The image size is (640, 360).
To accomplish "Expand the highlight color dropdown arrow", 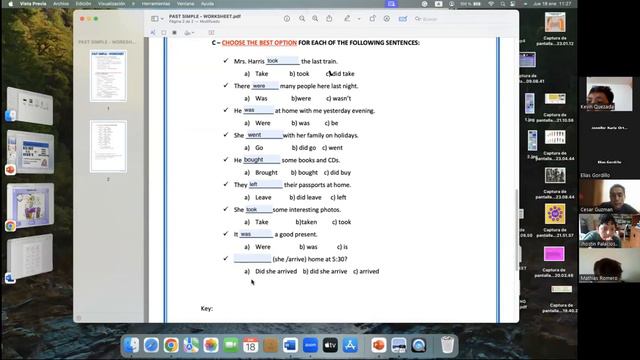I will click(x=359, y=19).
